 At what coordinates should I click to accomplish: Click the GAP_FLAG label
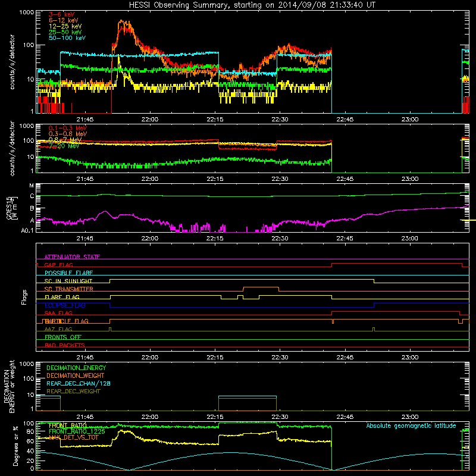coord(58,265)
